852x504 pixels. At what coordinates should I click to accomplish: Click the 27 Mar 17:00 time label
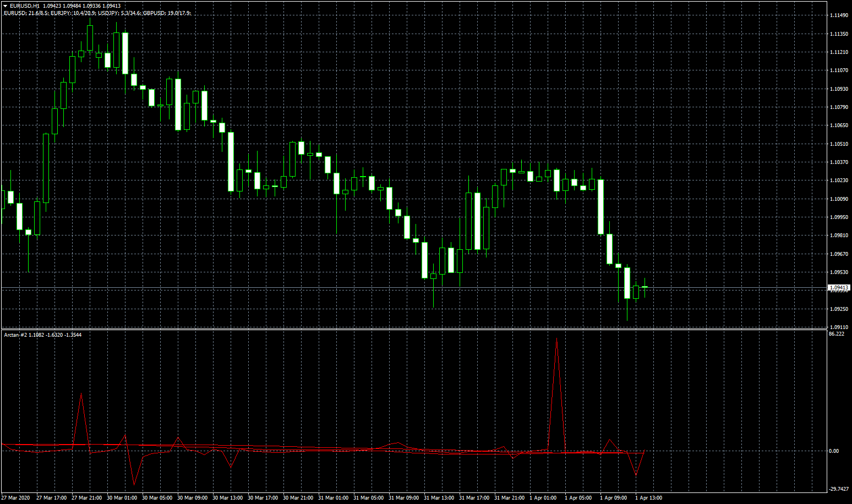(51, 498)
